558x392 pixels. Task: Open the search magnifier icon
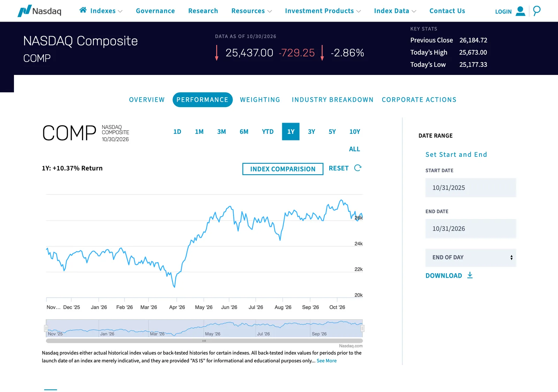537,11
